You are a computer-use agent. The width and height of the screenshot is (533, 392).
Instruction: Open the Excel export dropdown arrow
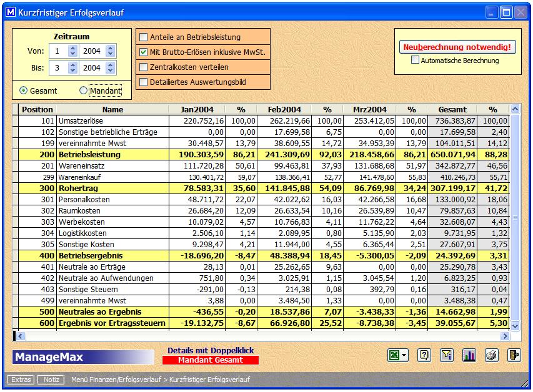point(405,356)
